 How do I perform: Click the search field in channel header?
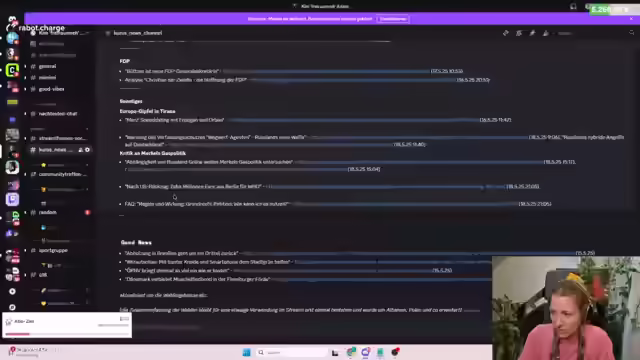[x=594, y=33]
